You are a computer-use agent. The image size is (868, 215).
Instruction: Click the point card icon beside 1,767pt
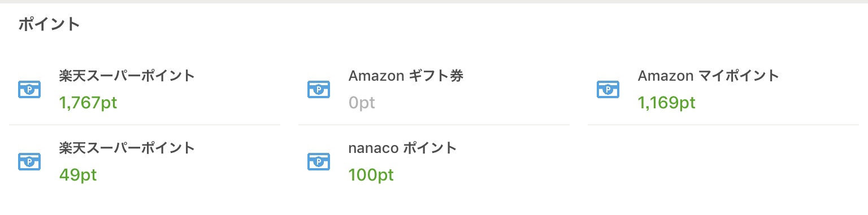29,89
